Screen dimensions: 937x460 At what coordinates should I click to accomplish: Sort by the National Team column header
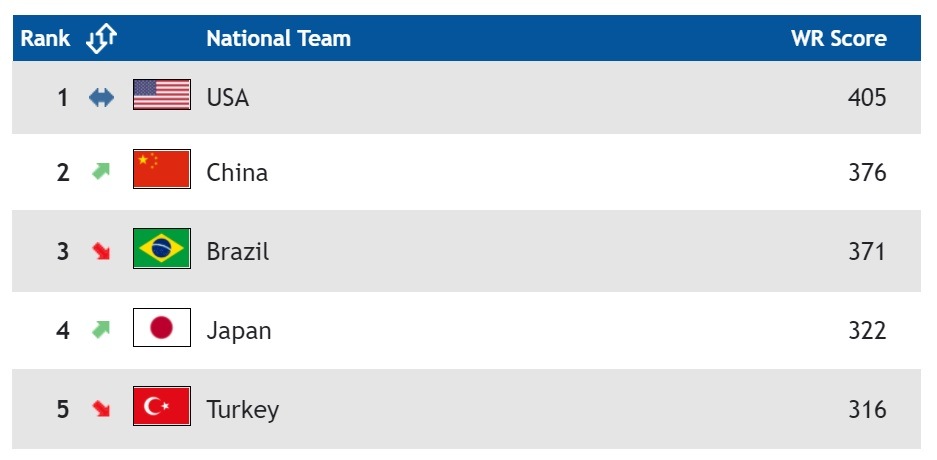pos(278,39)
